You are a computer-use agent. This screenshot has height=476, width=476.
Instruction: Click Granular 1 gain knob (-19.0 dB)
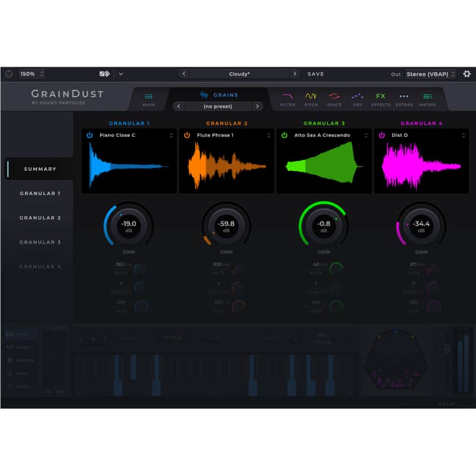[129, 226]
